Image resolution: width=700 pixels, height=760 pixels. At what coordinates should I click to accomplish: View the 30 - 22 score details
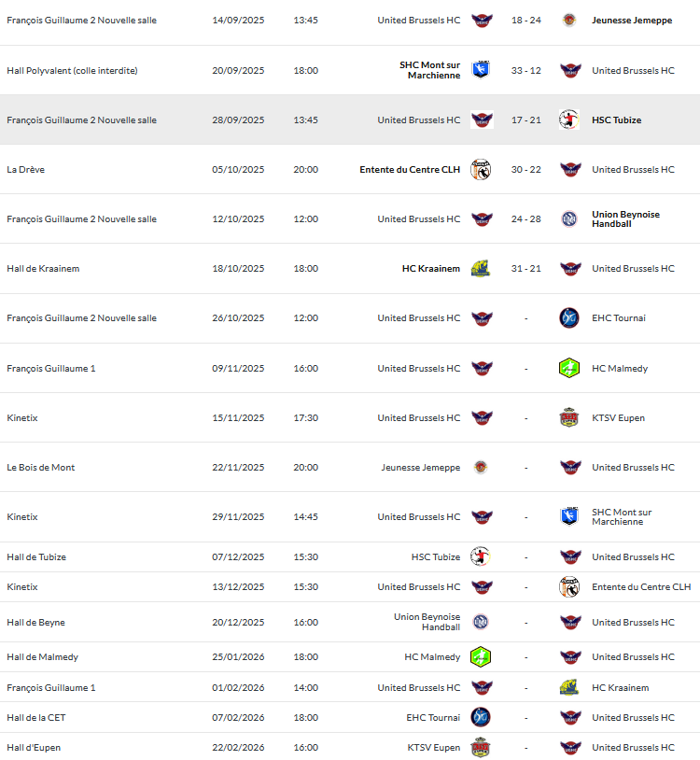[x=525, y=170]
